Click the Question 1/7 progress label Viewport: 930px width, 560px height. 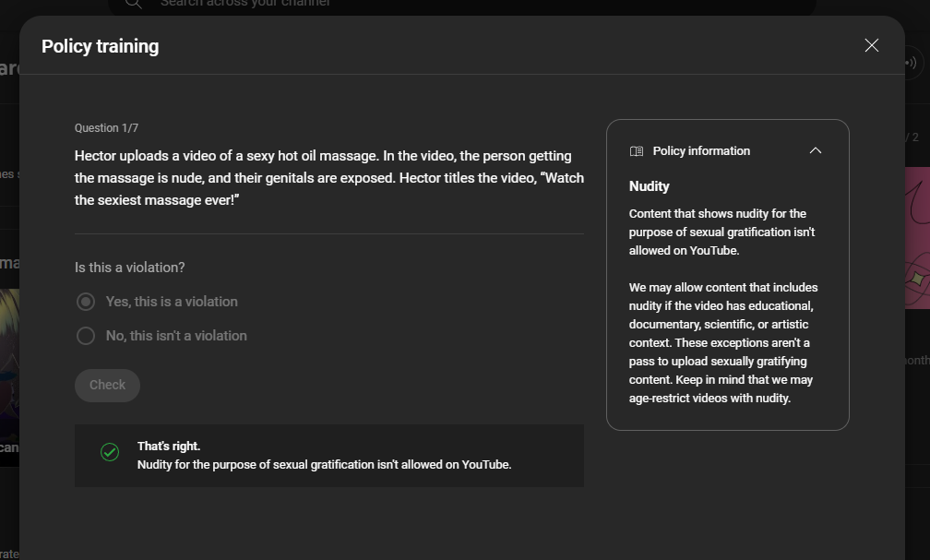(107, 128)
